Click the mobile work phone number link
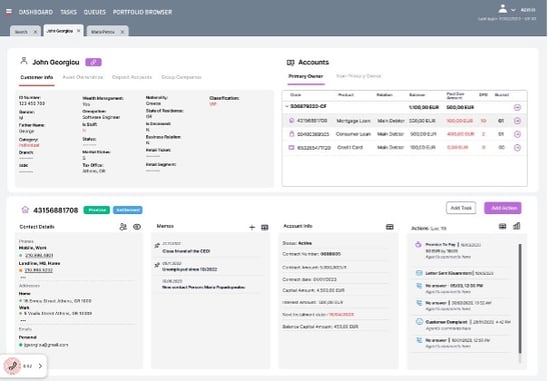This screenshot has height=381, width=548. (x=39, y=256)
